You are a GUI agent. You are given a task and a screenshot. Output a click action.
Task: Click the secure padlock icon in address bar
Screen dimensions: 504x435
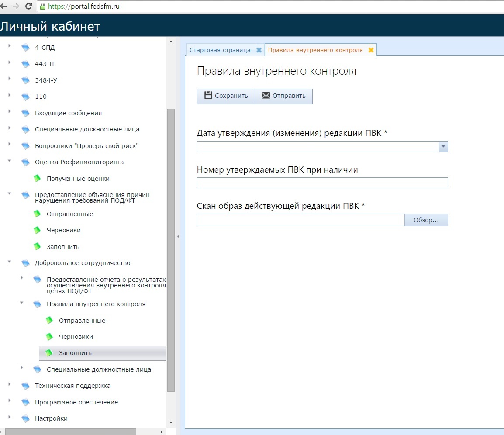(42, 6)
